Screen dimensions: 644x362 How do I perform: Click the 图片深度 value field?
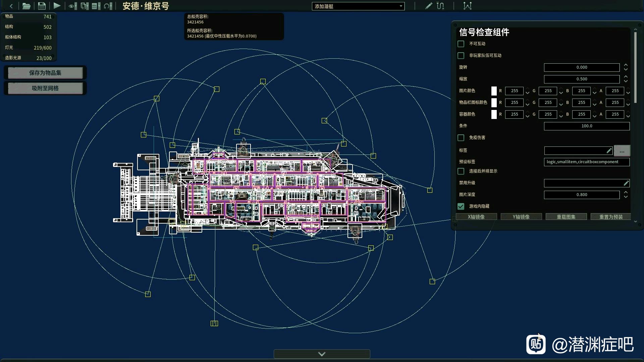coord(582,195)
